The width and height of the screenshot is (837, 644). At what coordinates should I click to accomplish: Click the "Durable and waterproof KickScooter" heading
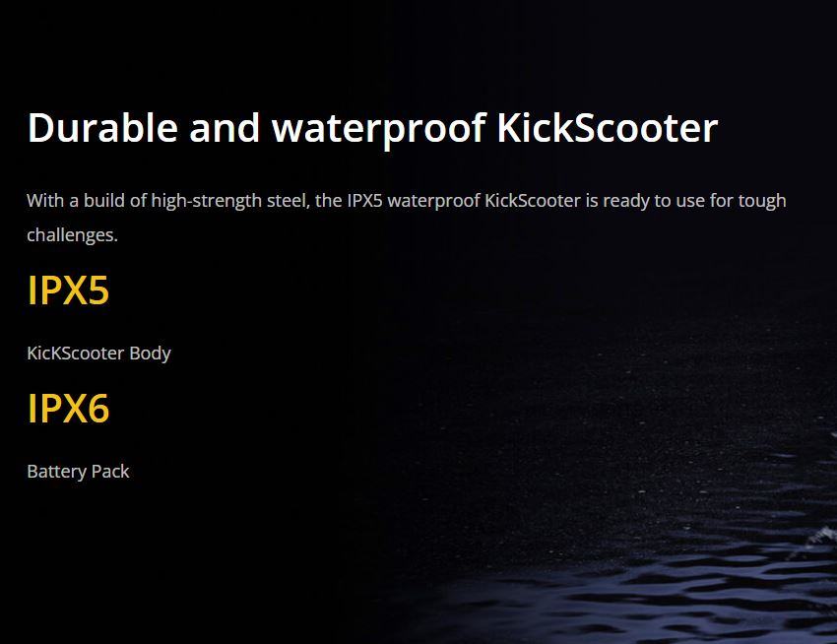point(372,128)
